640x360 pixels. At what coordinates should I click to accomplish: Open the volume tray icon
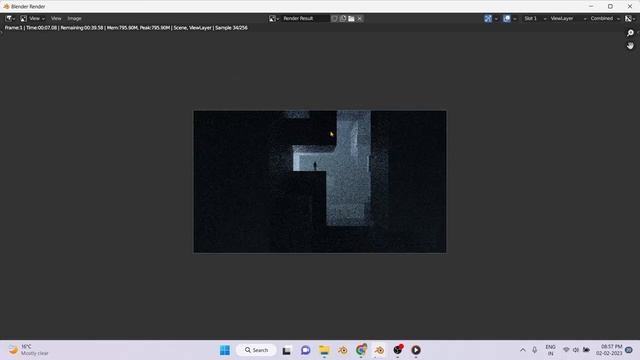coord(576,350)
